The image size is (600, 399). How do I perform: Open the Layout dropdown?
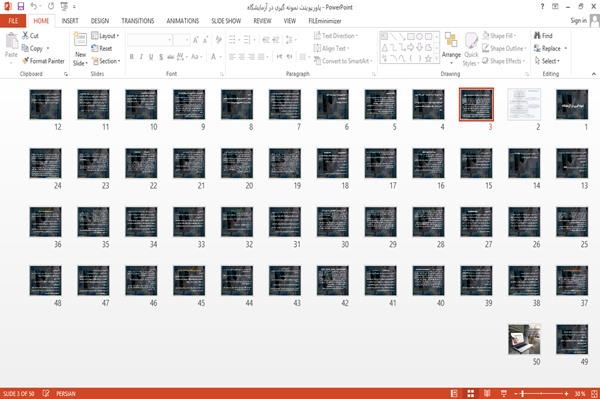pyautogui.click(x=105, y=36)
